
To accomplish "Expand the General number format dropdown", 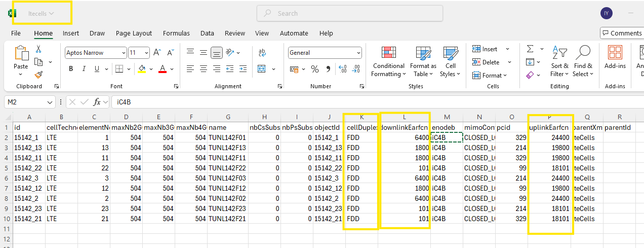I will point(358,53).
